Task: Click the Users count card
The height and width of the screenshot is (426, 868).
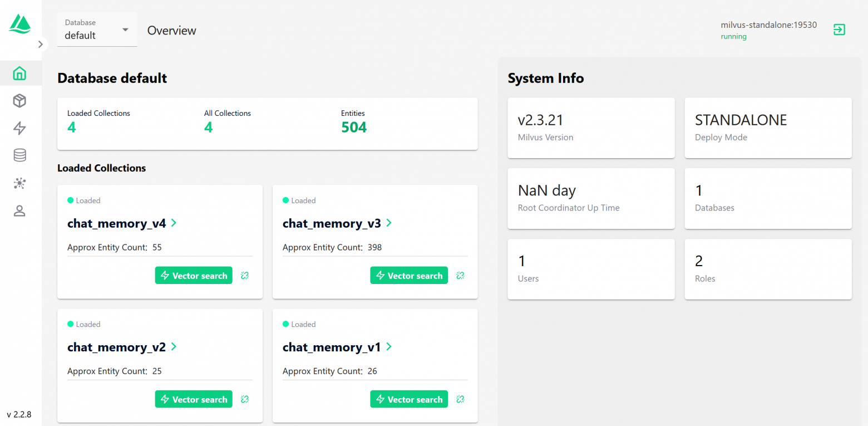Action: click(x=591, y=270)
